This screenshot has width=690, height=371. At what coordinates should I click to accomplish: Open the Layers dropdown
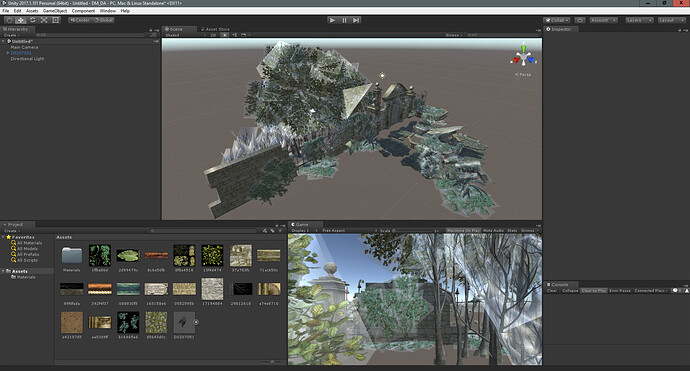pos(639,20)
